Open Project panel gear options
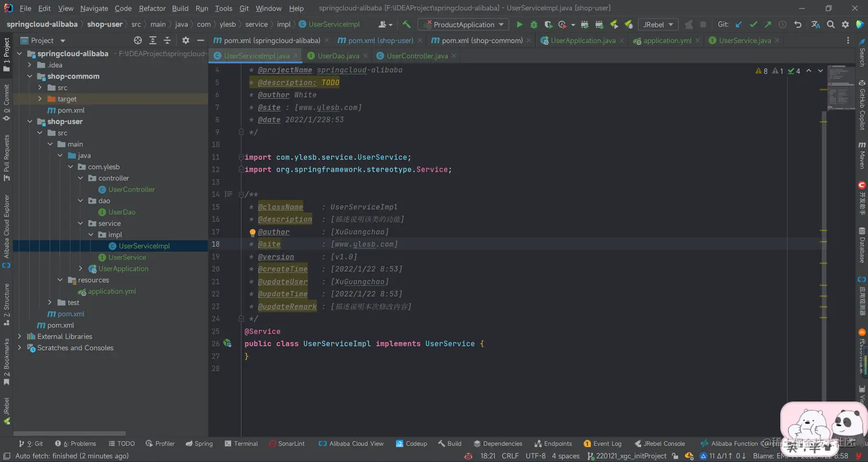This screenshot has width=868, height=462. [185, 40]
